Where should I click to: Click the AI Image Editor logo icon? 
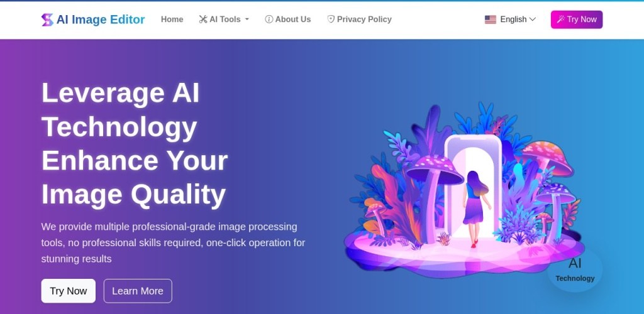[47, 19]
